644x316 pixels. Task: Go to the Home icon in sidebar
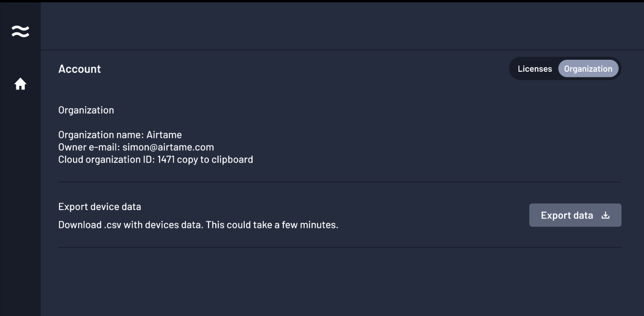pos(20,84)
